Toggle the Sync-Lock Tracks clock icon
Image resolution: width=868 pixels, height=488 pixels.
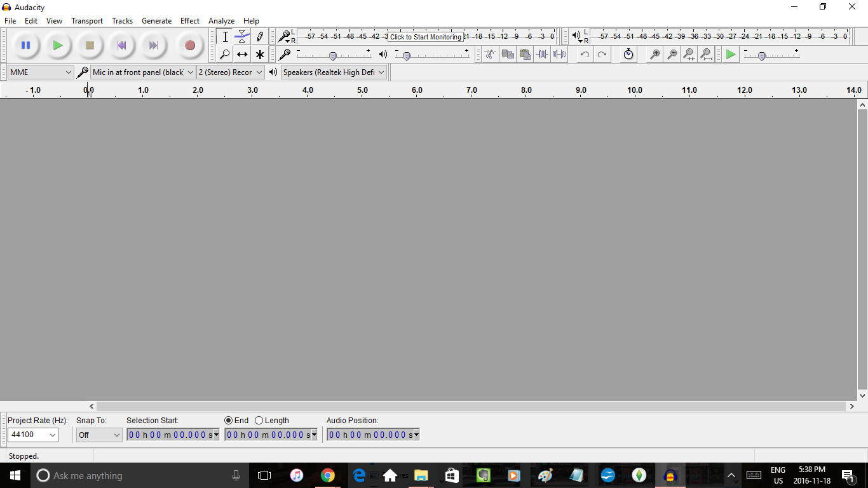coord(628,55)
